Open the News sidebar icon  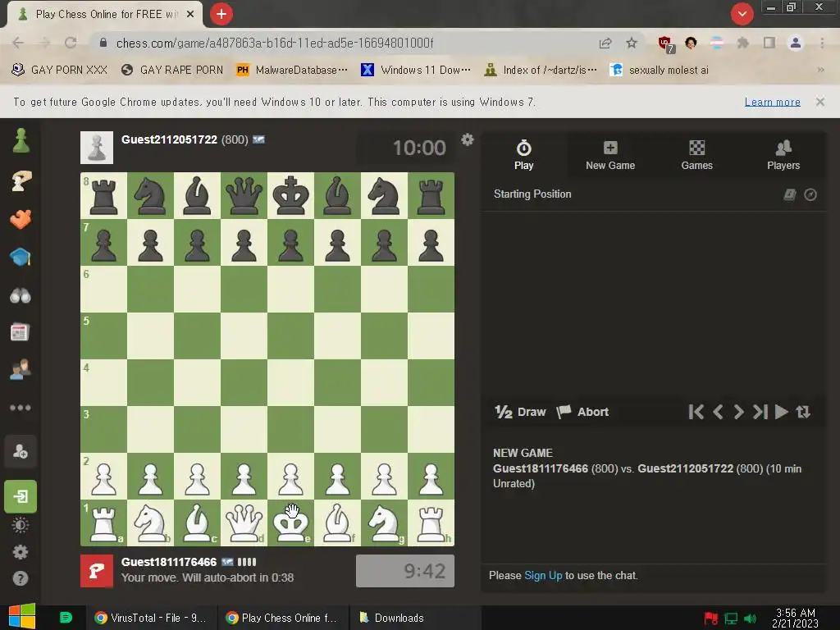pyautogui.click(x=21, y=332)
